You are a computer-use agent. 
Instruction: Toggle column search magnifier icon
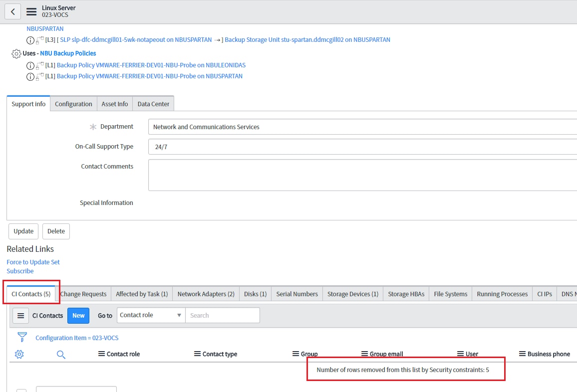[x=61, y=355]
